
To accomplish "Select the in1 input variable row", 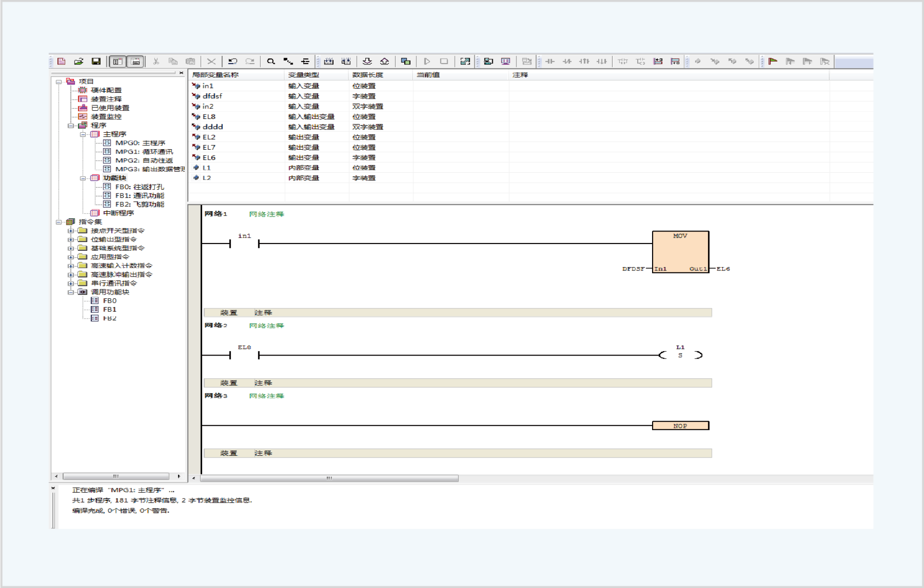I will pyautogui.click(x=208, y=86).
